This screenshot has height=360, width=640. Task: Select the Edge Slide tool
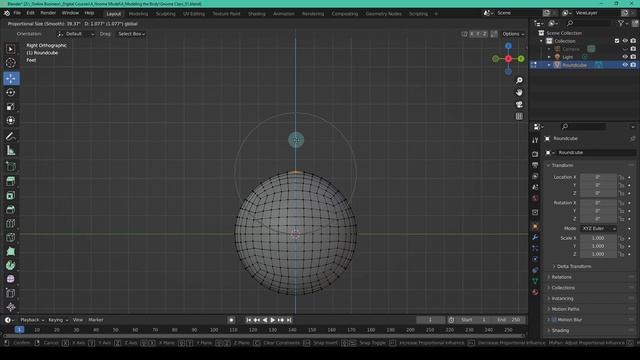coord(11,293)
